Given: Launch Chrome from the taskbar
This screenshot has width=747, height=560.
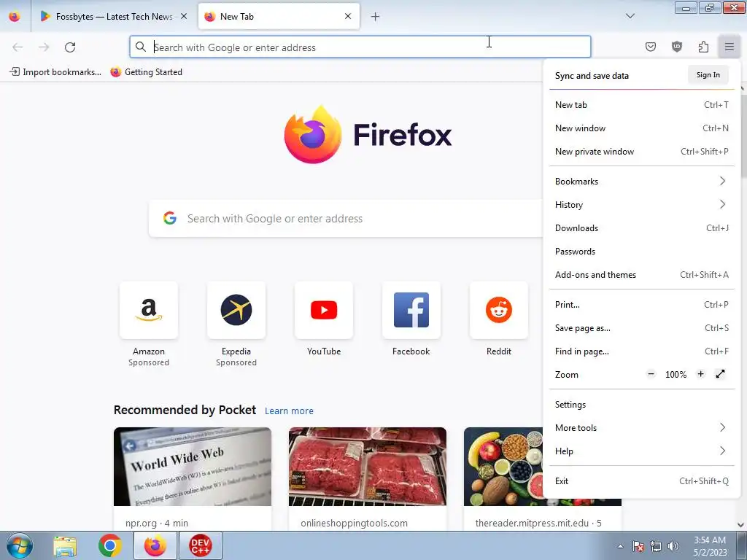Looking at the screenshot, I should pos(110,545).
